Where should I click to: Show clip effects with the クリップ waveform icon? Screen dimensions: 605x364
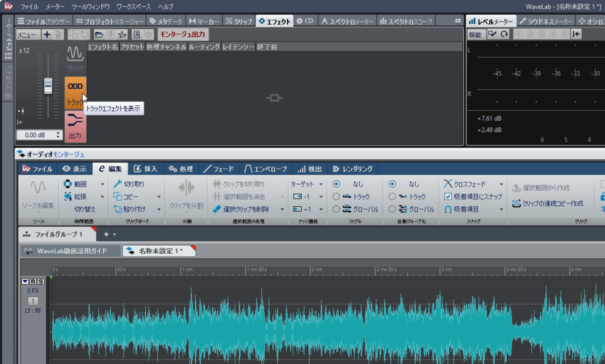tap(75, 58)
